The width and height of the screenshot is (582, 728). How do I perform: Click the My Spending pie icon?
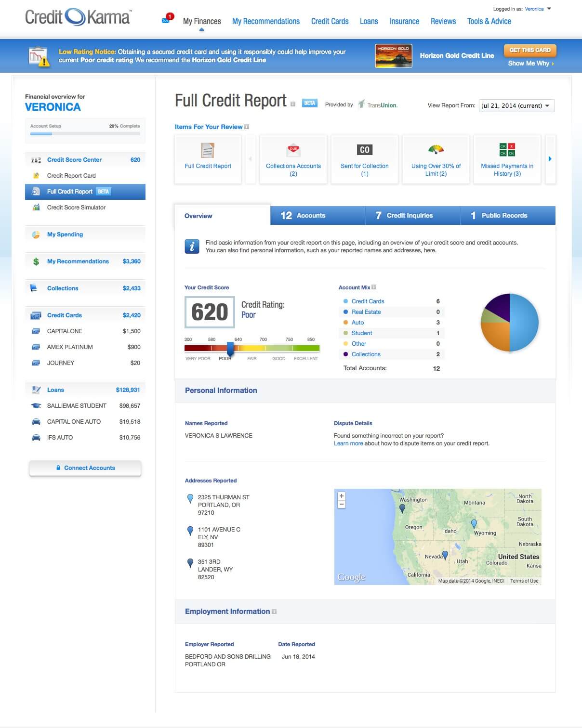click(36, 234)
